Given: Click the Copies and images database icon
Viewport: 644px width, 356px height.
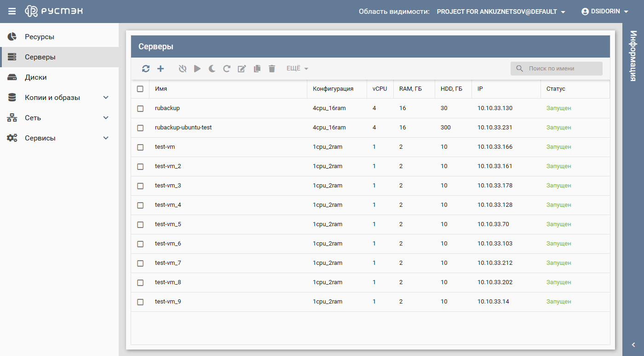Looking at the screenshot, I should tap(12, 98).
